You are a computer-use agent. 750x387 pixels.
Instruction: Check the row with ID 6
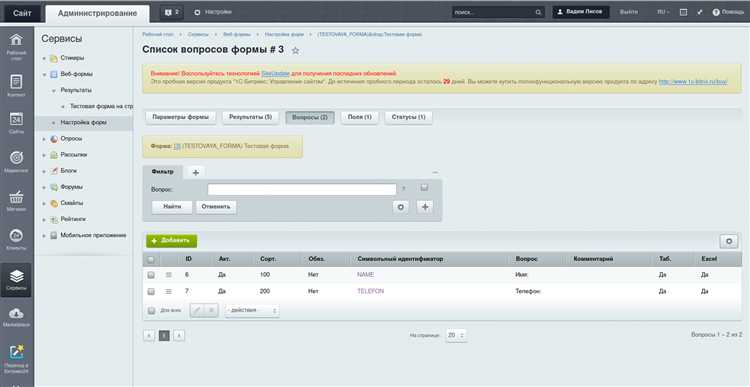(151, 275)
